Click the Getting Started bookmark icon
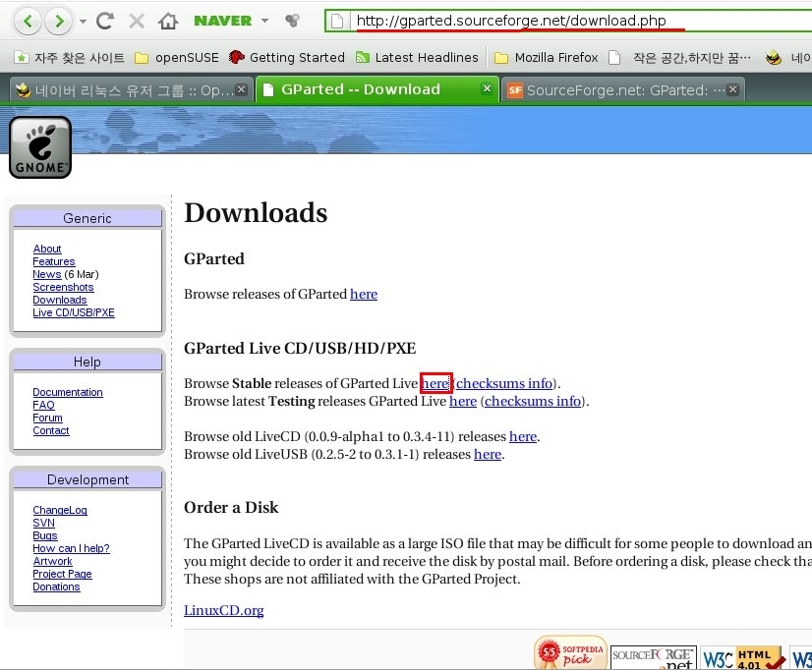Viewport: 812px width, 670px height. (236, 57)
